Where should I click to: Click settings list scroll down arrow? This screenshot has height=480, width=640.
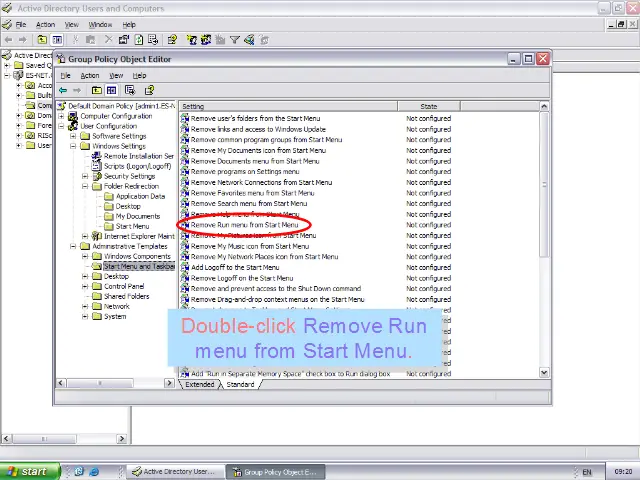coord(544,372)
